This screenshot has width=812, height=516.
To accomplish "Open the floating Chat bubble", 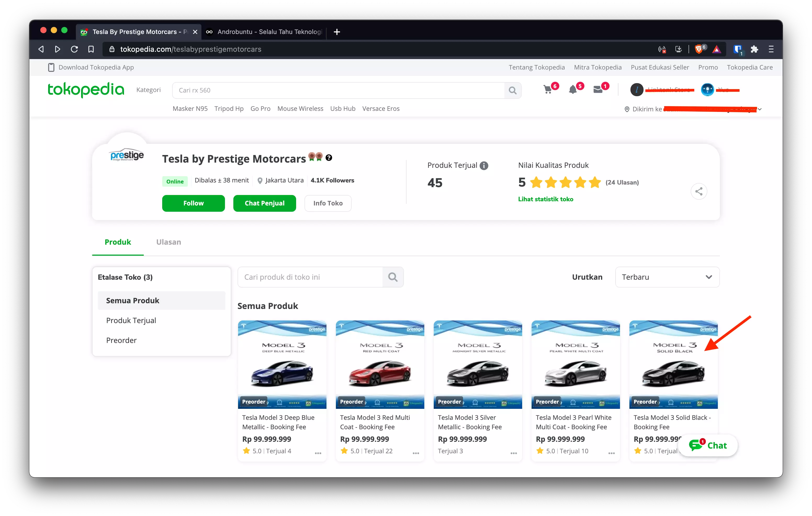I will coord(708,445).
